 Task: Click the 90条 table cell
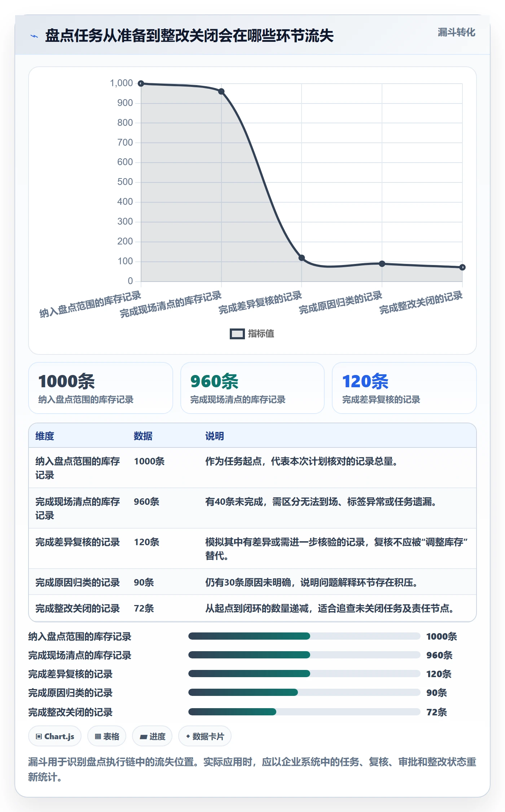point(144,582)
